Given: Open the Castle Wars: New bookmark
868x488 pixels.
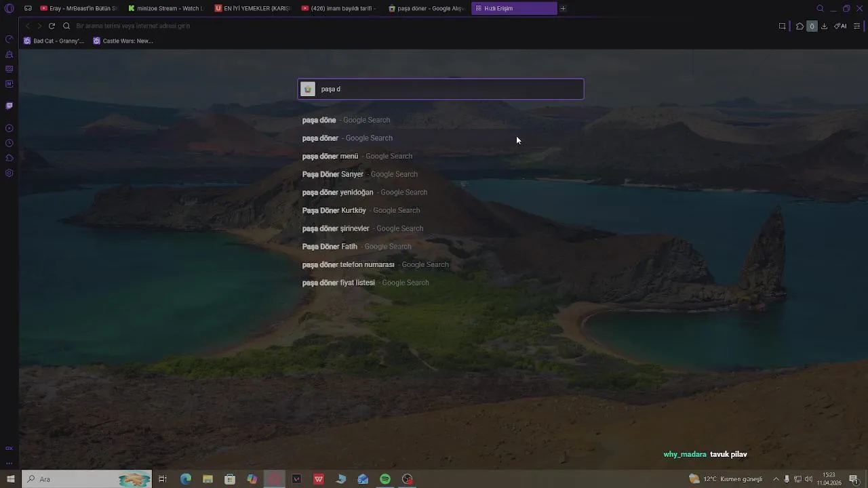Looking at the screenshot, I should click(123, 41).
